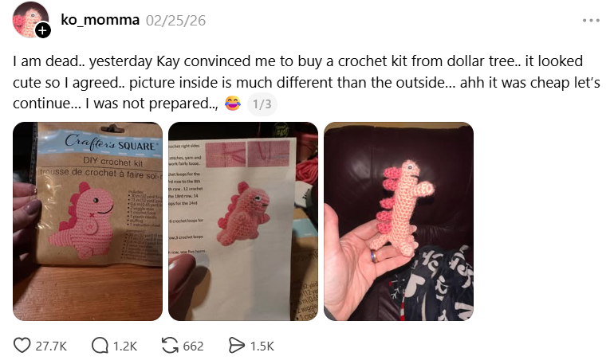610x364 pixels.
Task: Open ko_momma profile picture
Action: coord(30,19)
